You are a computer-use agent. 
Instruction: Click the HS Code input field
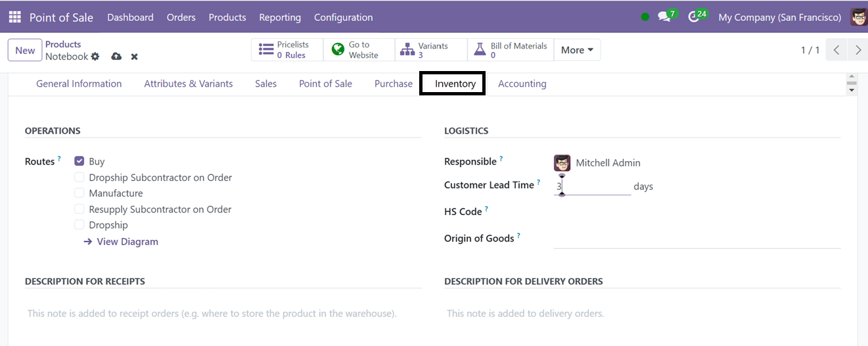[x=697, y=212]
